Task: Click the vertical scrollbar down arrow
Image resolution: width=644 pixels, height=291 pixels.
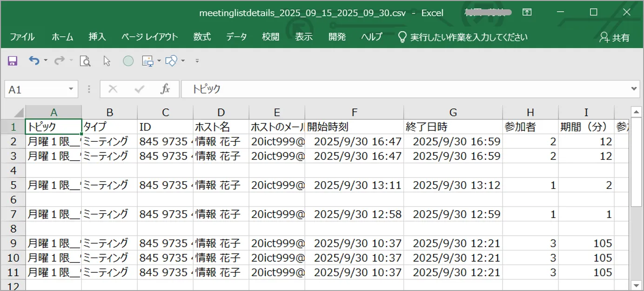Action: pyautogui.click(x=636, y=285)
